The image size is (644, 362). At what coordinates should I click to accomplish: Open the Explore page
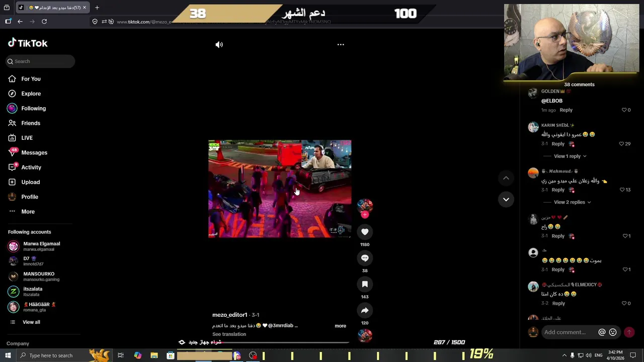pyautogui.click(x=31, y=94)
